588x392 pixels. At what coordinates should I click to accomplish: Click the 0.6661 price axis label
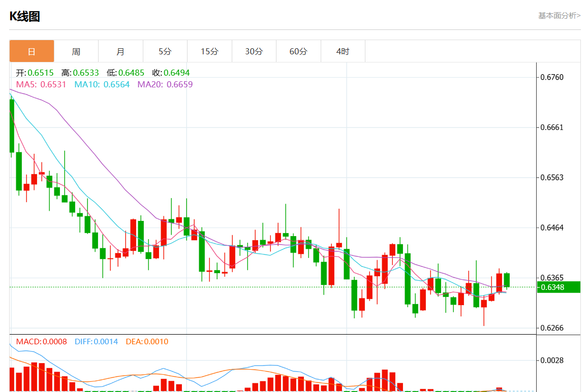tap(551, 127)
